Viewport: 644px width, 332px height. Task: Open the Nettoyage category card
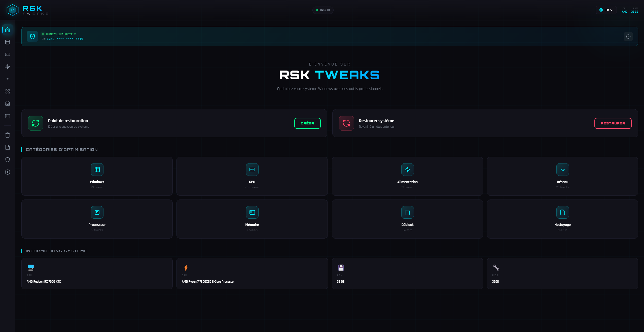click(562, 219)
